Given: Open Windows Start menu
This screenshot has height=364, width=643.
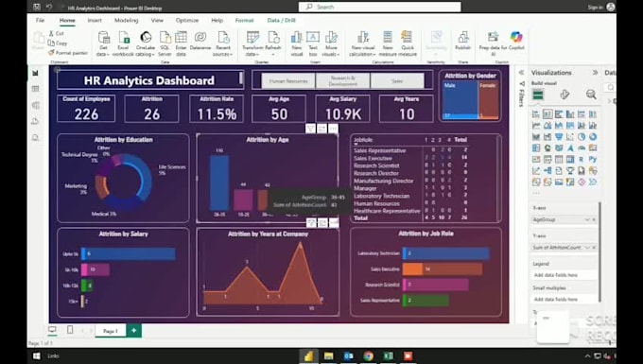Looking at the screenshot, I should (37, 355).
